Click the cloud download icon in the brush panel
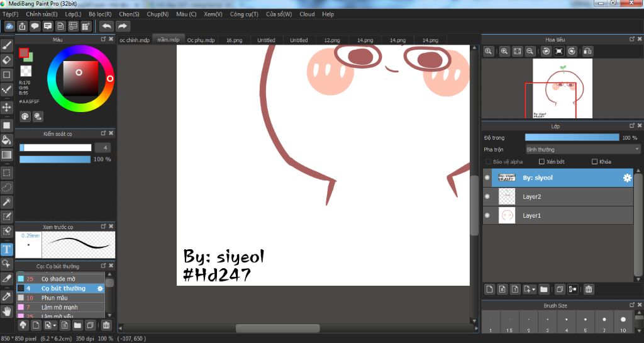This screenshot has width=644, height=343. [23, 325]
